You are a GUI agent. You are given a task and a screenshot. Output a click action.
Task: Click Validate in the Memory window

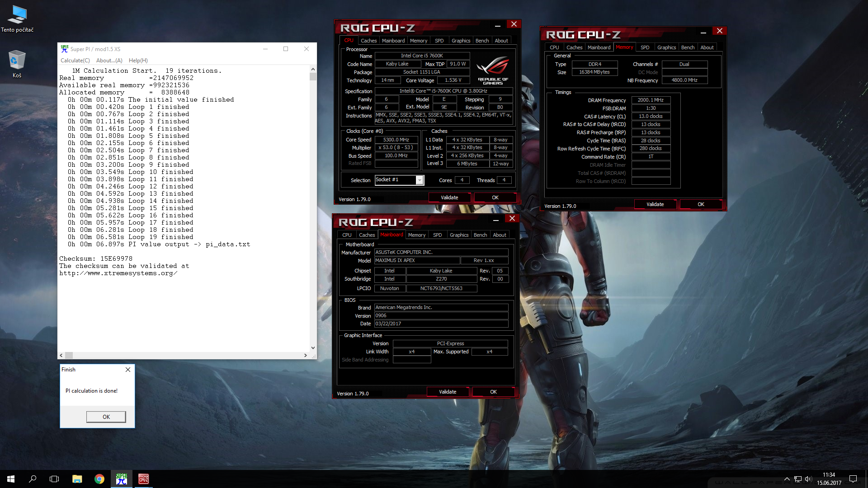pos(655,204)
